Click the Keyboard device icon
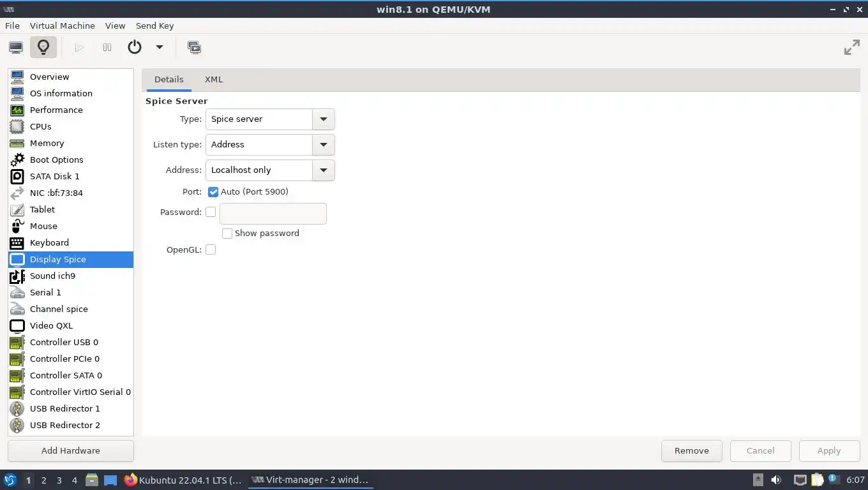Screen dimensions: 868x490 (x=17, y=242)
